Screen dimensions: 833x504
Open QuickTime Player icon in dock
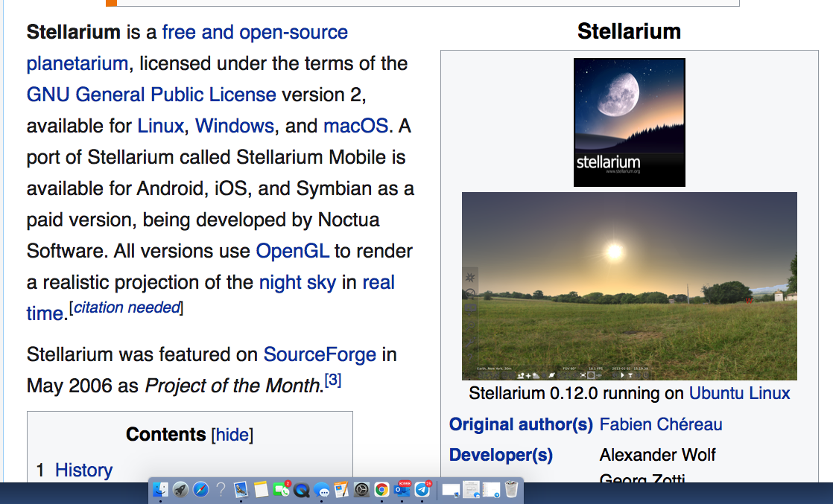(302, 489)
